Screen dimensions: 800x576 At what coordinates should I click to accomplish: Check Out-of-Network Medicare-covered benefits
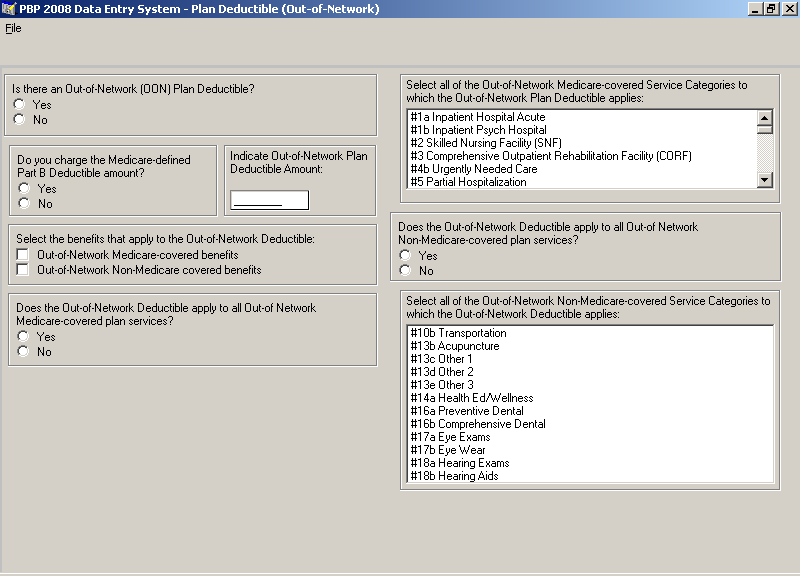tap(22, 254)
